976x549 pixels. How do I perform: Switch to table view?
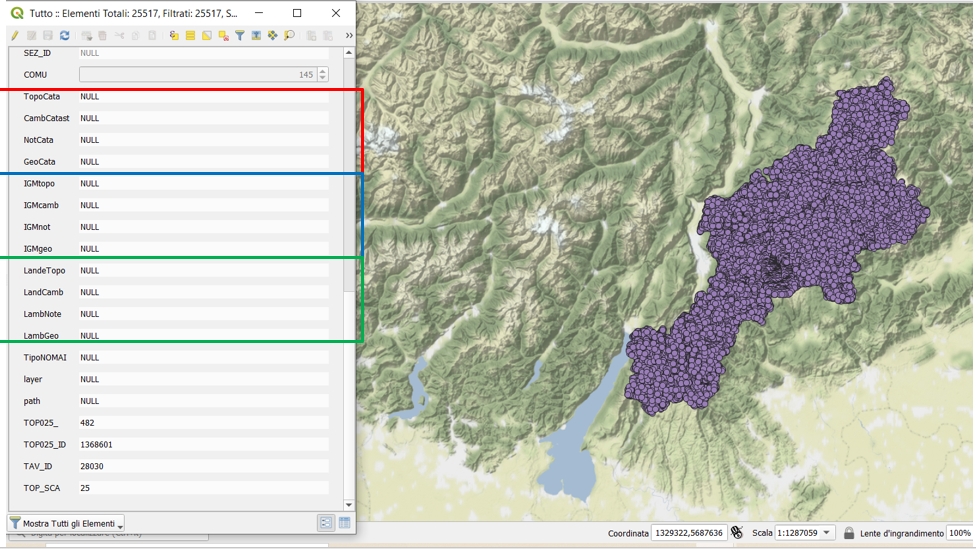coord(344,523)
